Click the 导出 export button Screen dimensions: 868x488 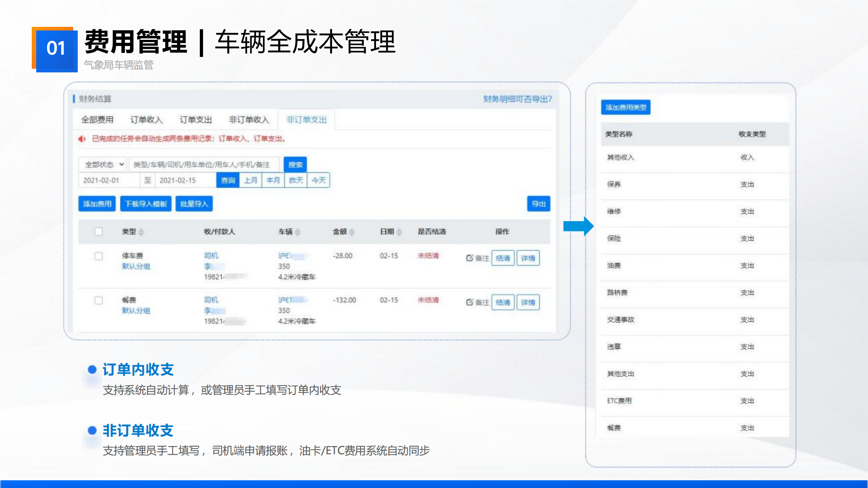pyautogui.click(x=538, y=204)
